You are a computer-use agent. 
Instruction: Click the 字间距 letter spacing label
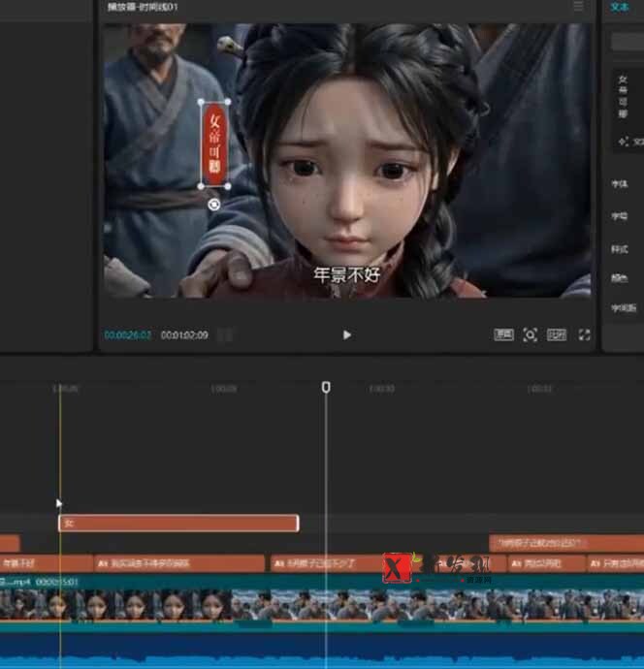624,307
